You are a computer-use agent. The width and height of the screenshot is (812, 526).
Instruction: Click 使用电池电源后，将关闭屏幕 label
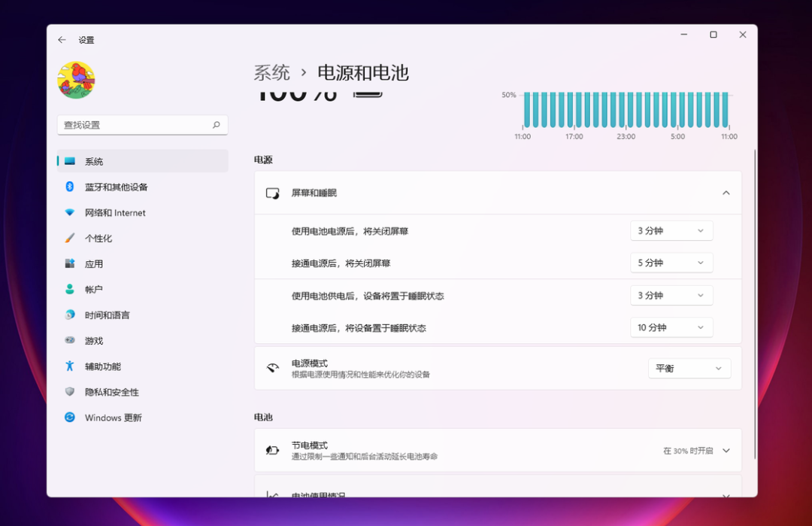[350, 231]
